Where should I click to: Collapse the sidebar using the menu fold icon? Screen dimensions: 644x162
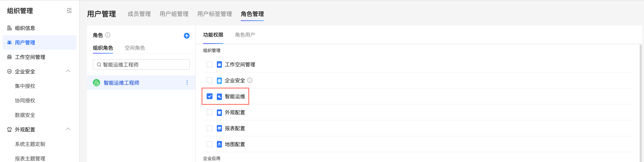pyautogui.click(x=69, y=11)
